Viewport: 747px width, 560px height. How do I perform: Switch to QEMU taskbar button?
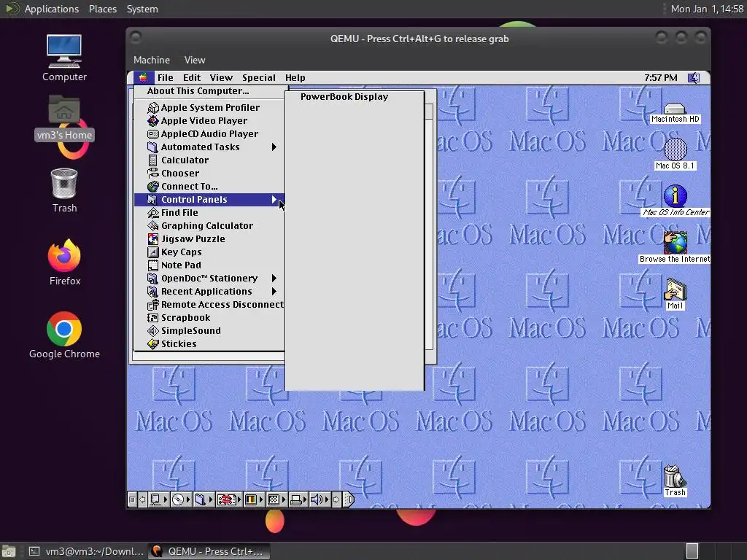[209, 551]
